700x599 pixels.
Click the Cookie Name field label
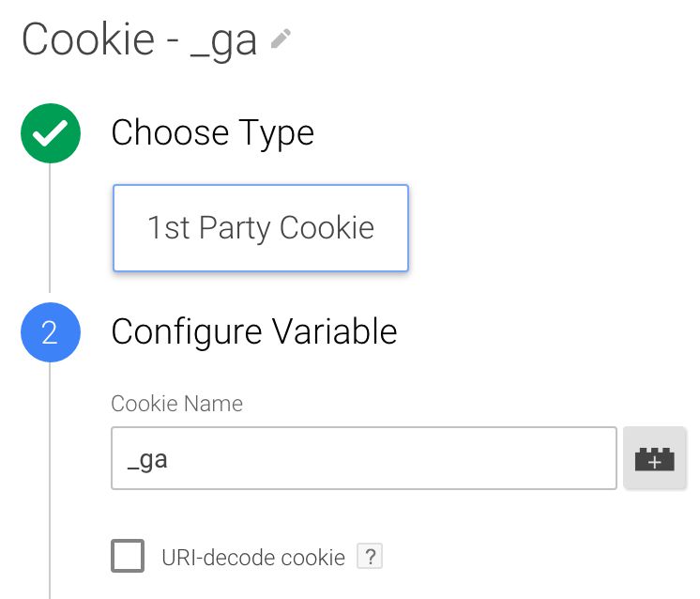pyautogui.click(x=176, y=404)
